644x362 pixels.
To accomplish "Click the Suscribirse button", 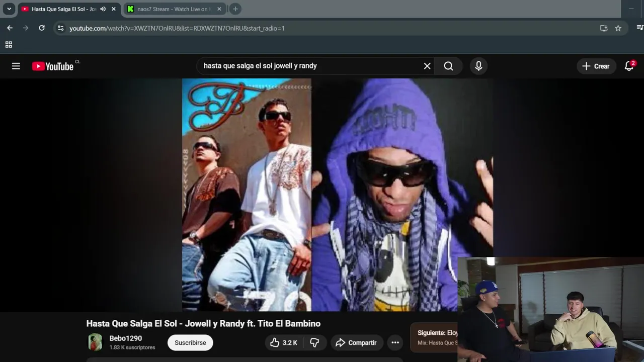I will coord(190,342).
